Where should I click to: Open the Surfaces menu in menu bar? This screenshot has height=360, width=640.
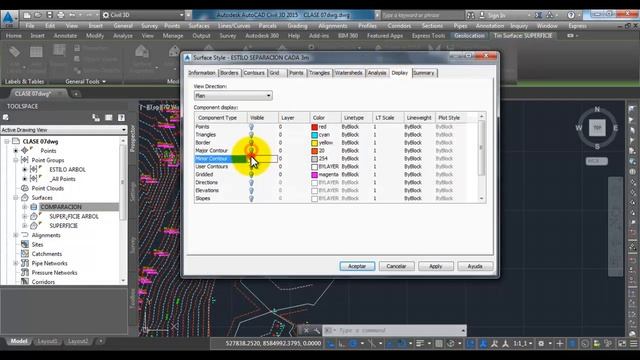pyautogui.click(x=199, y=26)
